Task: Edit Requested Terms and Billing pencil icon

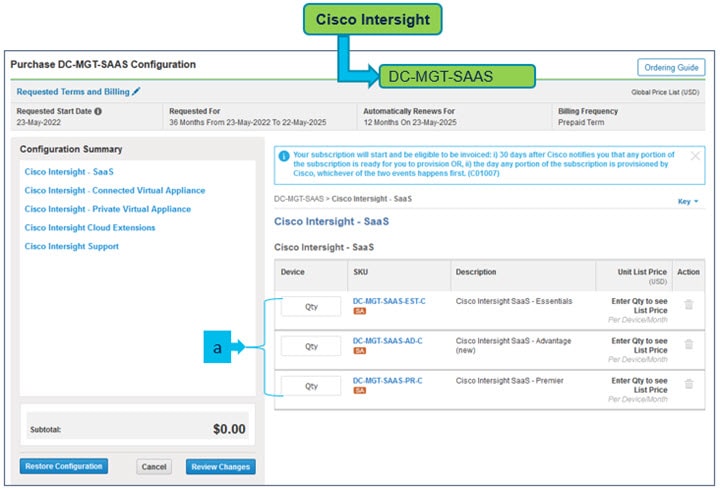Action: click(136, 91)
